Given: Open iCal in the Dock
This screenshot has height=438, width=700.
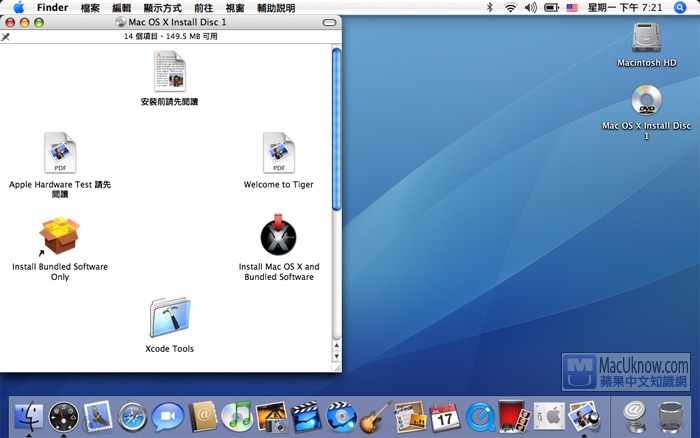Looking at the screenshot, I should pyautogui.click(x=445, y=417).
